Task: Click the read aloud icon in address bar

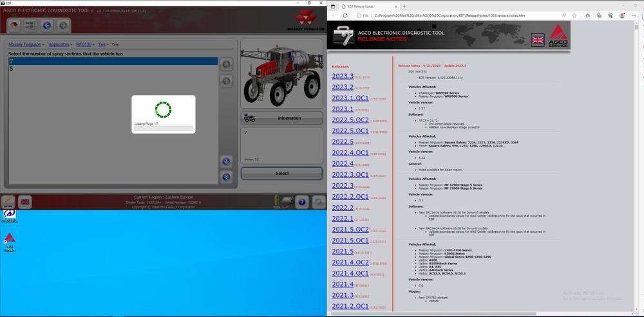Action: pos(565,15)
